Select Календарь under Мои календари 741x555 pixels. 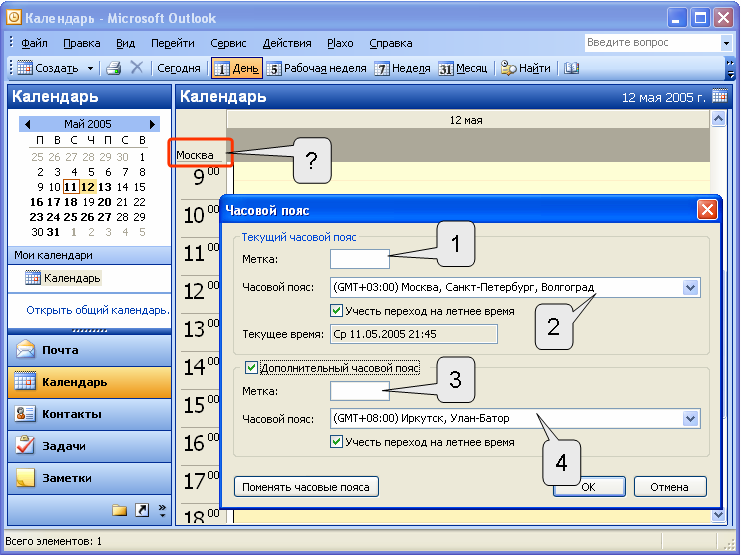[63, 278]
